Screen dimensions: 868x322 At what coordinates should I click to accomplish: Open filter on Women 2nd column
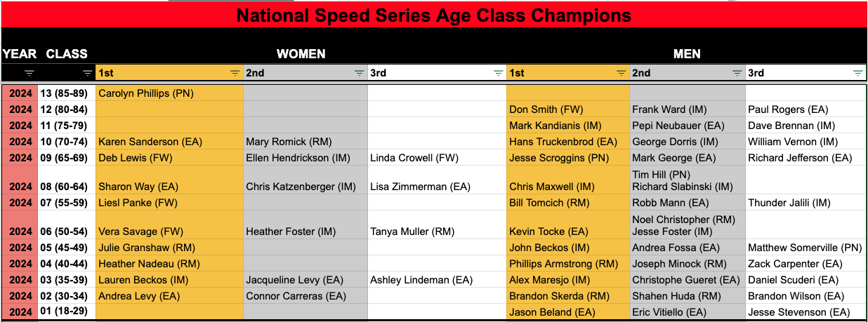pyautogui.click(x=360, y=73)
